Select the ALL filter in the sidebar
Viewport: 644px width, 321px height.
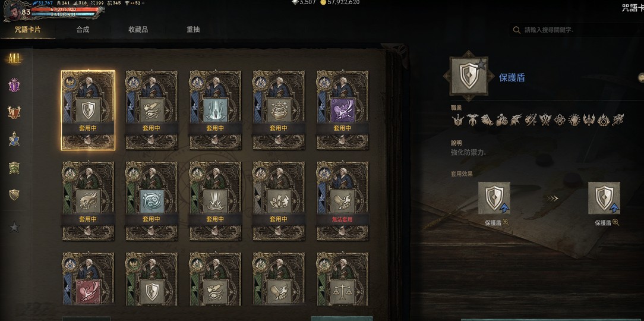coord(14,59)
